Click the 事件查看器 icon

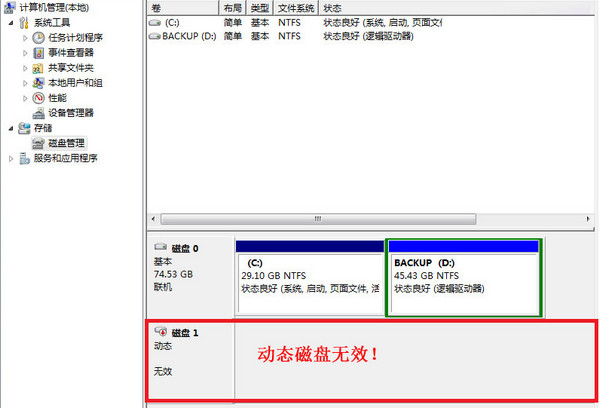point(38,53)
